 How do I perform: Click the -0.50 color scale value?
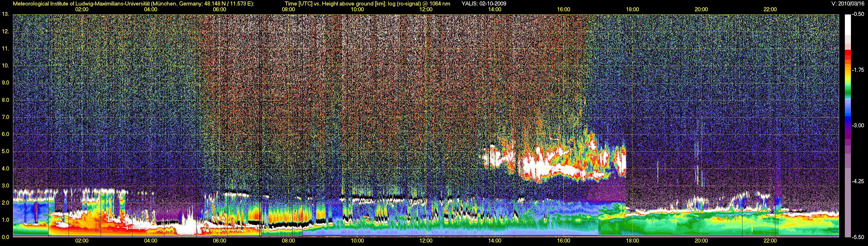pyautogui.click(x=858, y=14)
